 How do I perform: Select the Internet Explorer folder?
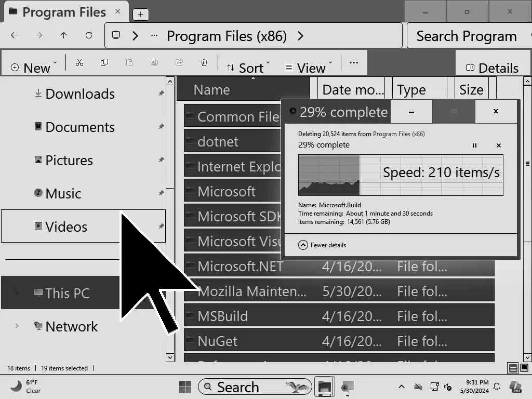point(233,166)
